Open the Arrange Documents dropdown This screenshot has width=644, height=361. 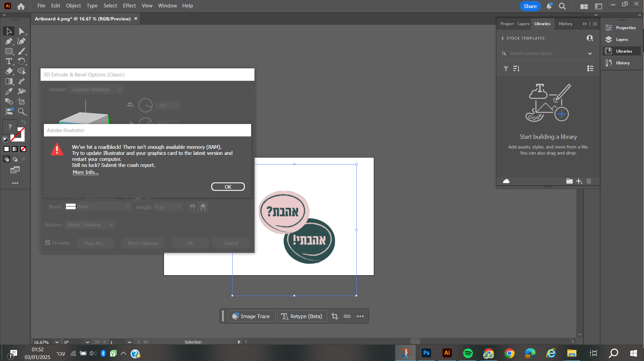(x=584, y=6)
